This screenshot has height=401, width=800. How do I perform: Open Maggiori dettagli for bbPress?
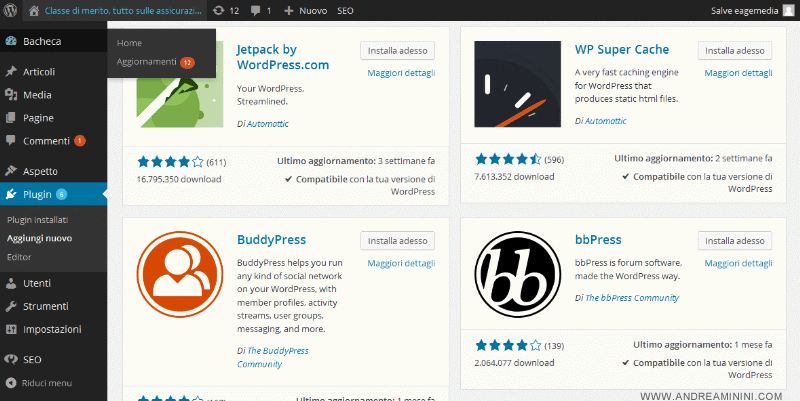pos(738,263)
